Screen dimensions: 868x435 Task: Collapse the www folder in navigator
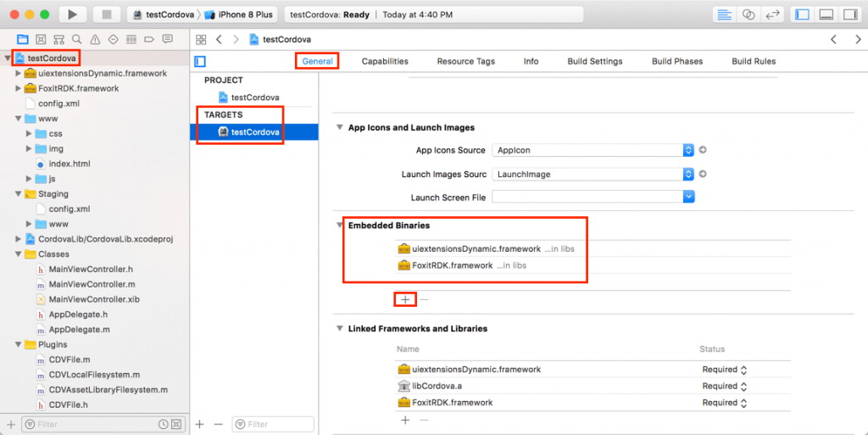pos(19,119)
